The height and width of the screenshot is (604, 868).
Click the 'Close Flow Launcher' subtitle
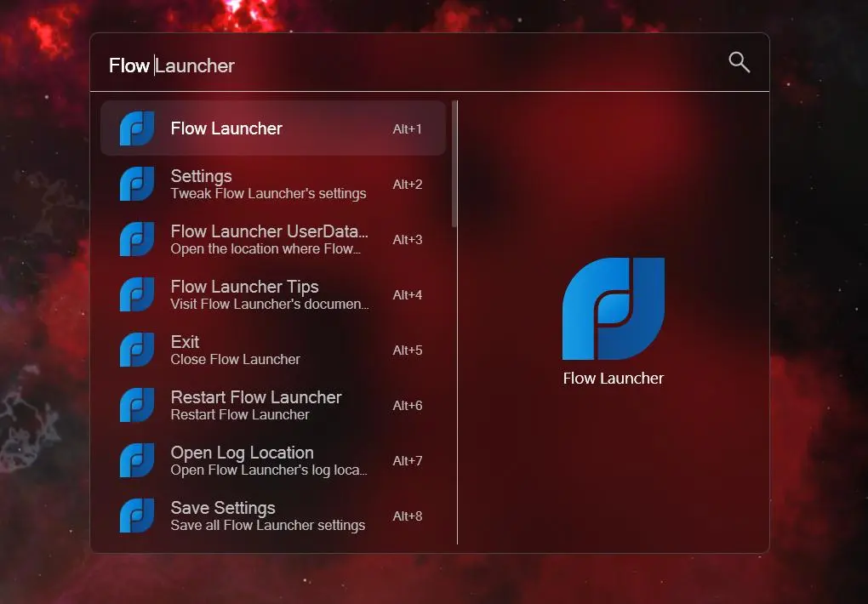[x=235, y=359]
